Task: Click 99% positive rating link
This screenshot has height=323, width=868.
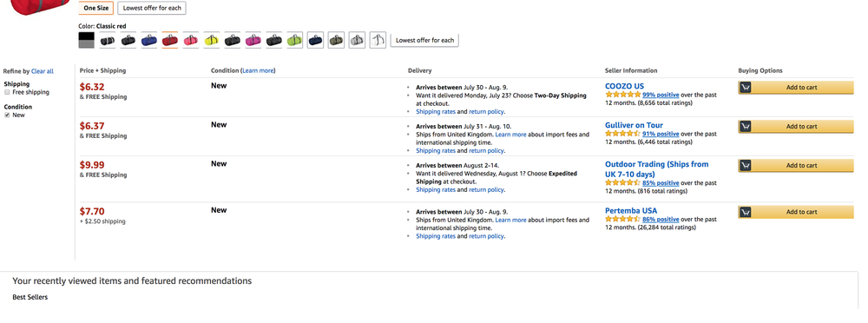Action: tap(661, 96)
